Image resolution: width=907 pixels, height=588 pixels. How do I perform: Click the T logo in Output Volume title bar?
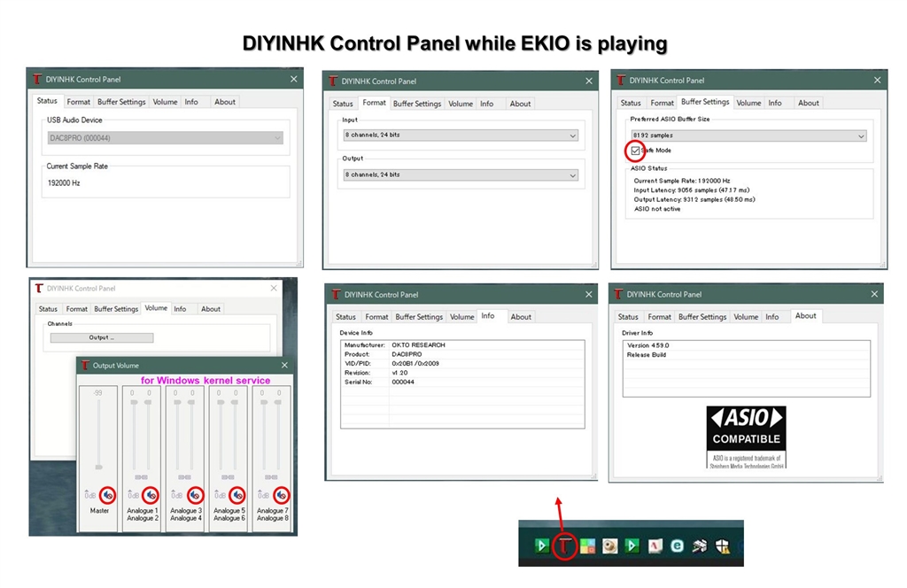(85, 366)
